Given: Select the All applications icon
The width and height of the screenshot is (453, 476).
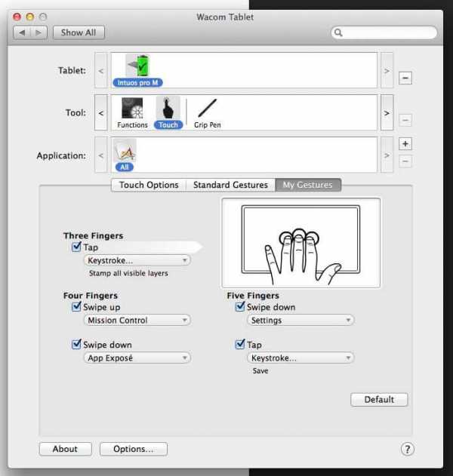Looking at the screenshot, I should (x=125, y=155).
